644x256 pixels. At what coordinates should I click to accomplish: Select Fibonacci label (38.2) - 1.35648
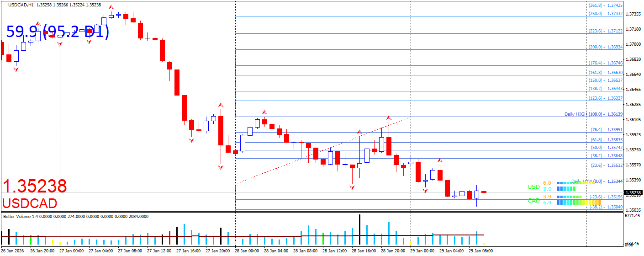click(x=607, y=156)
